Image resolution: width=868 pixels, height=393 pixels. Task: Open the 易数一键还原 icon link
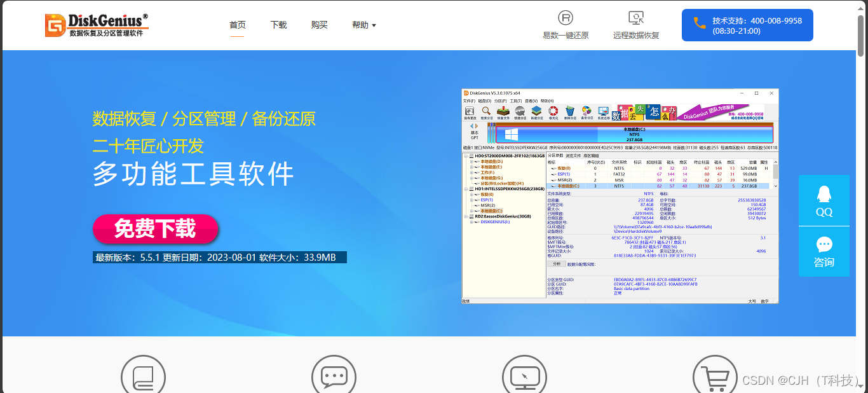[565, 17]
